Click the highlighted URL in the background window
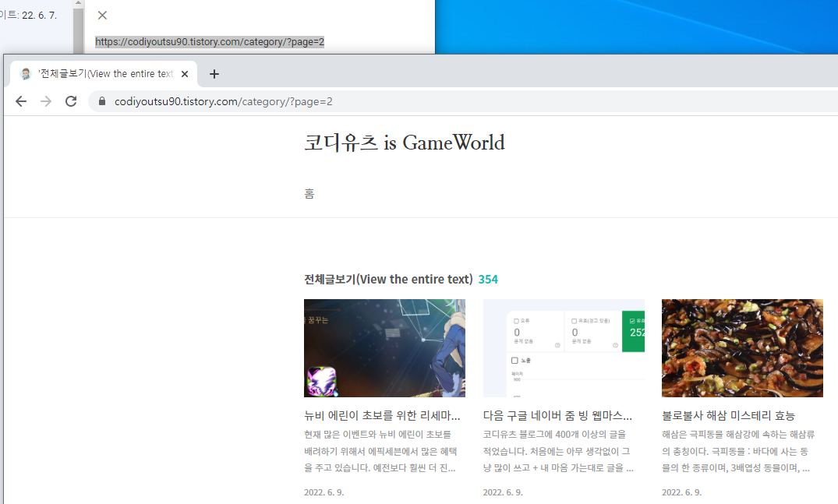Screen dimensions: 838x504 pos(210,41)
